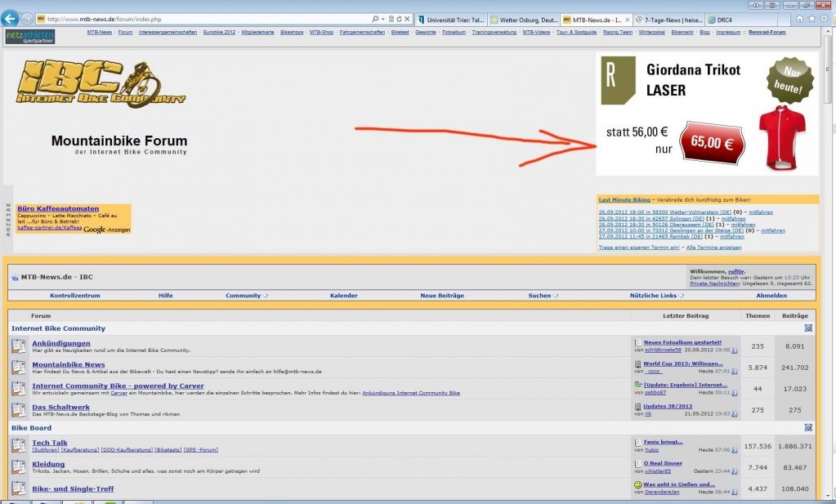Go to last post arrow for Fenix bringt
The image size is (836, 504).
[x=735, y=450]
